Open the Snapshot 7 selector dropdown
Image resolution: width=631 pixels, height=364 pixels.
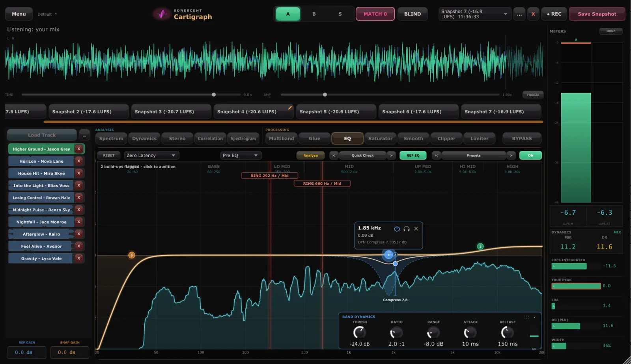tap(475, 14)
